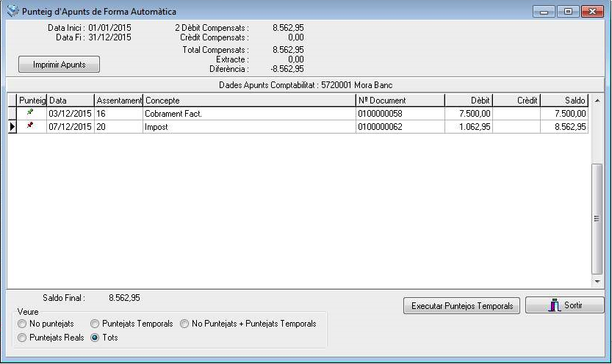This screenshot has width=612, height=364.
Task: Click the red pin in the 07/12/2015 row
Action: (x=29, y=125)
